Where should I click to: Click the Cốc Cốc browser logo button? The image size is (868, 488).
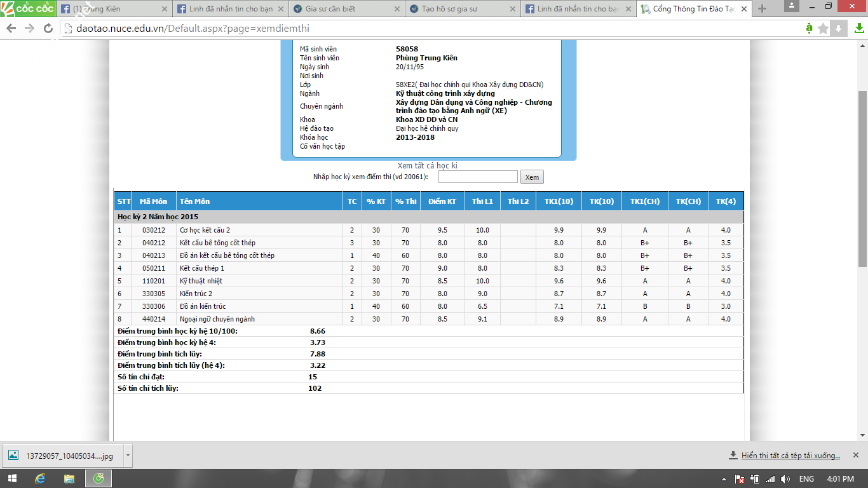28,8
